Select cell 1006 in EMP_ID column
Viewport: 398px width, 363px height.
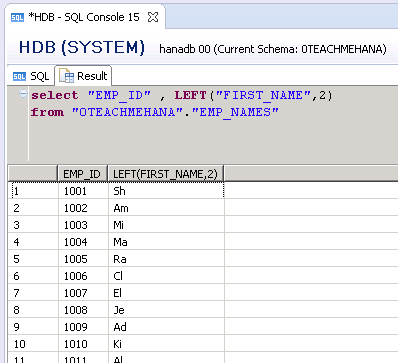pyautogui.click(x=83, y=276)
